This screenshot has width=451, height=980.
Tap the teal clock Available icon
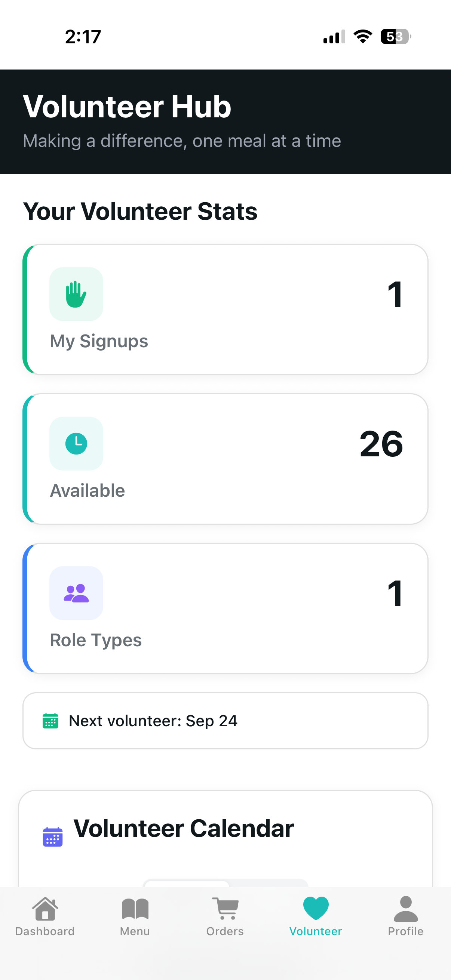pyautogui.click(x=76, y=444)
